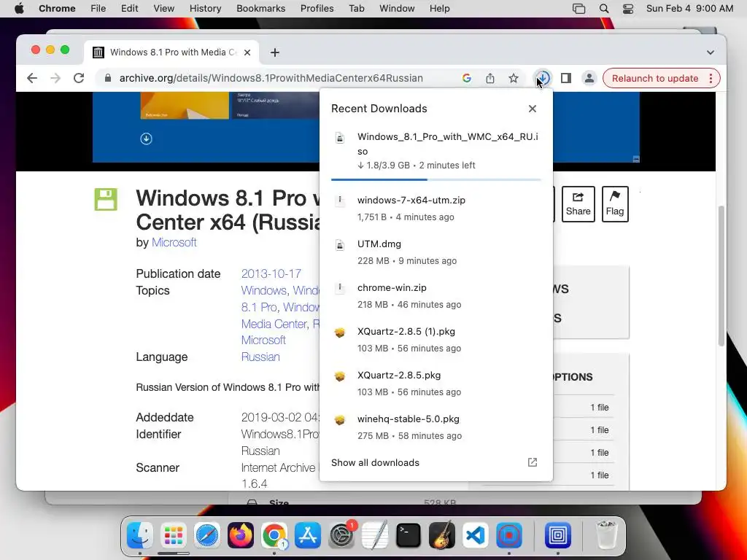This screenshot has width=747, height=560.
Task: Click the address bar URL field
Action: click(x=271, y=78)
